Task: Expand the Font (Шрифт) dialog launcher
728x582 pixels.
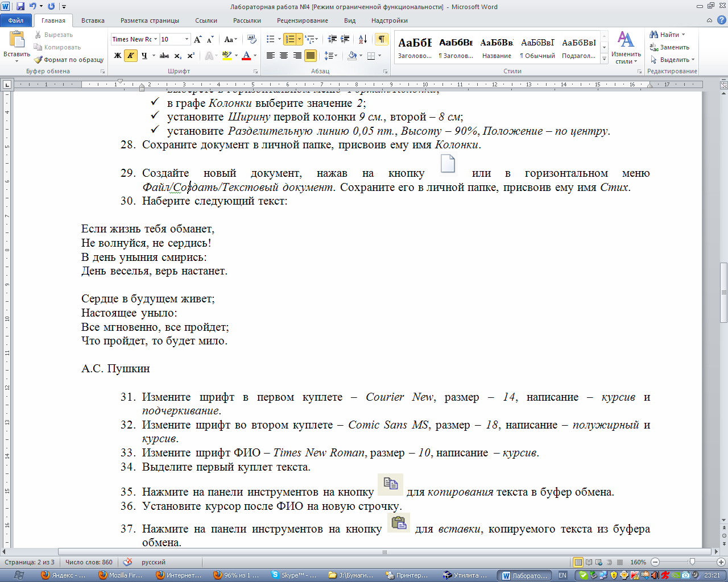Action: (255, 72)
